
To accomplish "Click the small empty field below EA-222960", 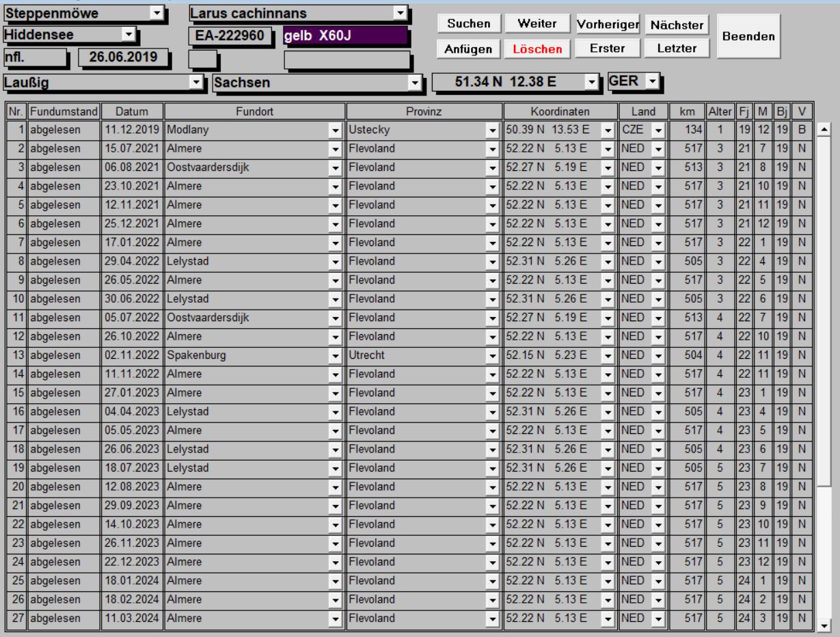I will 202,59.
